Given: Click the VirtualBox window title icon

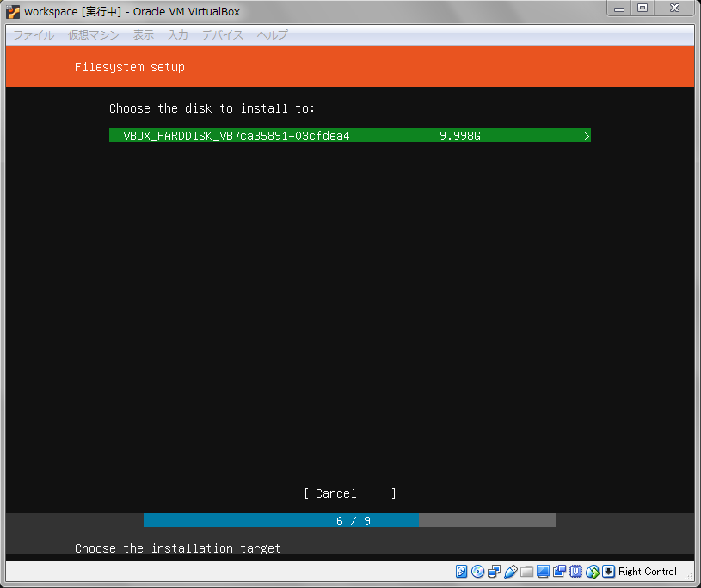Looking at the screenshot, I should coord(13,12).
